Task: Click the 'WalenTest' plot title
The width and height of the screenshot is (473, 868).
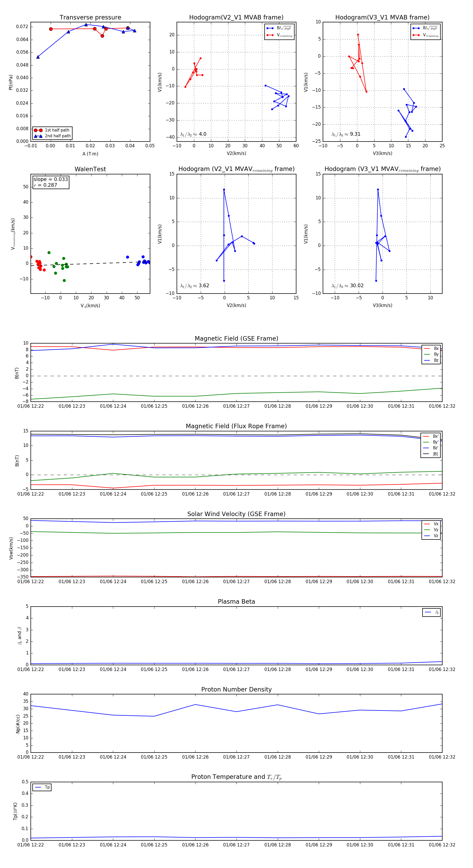Action: [x=90, y=169]
